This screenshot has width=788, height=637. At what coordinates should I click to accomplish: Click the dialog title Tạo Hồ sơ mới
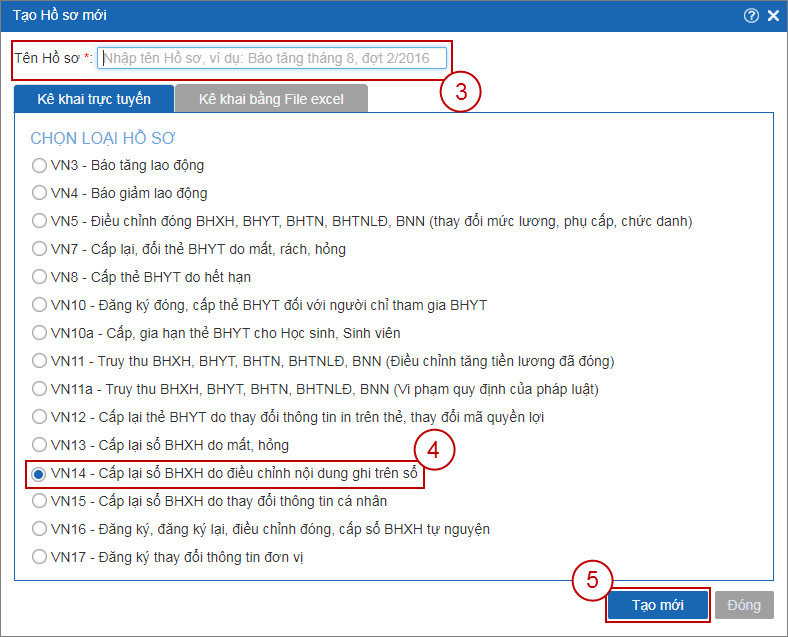point(60,15)
